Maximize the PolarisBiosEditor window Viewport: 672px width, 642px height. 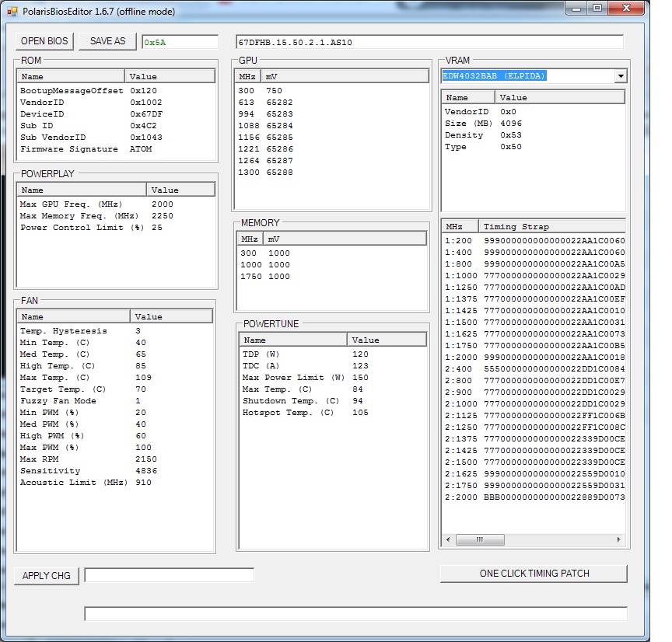coord(597,8)
